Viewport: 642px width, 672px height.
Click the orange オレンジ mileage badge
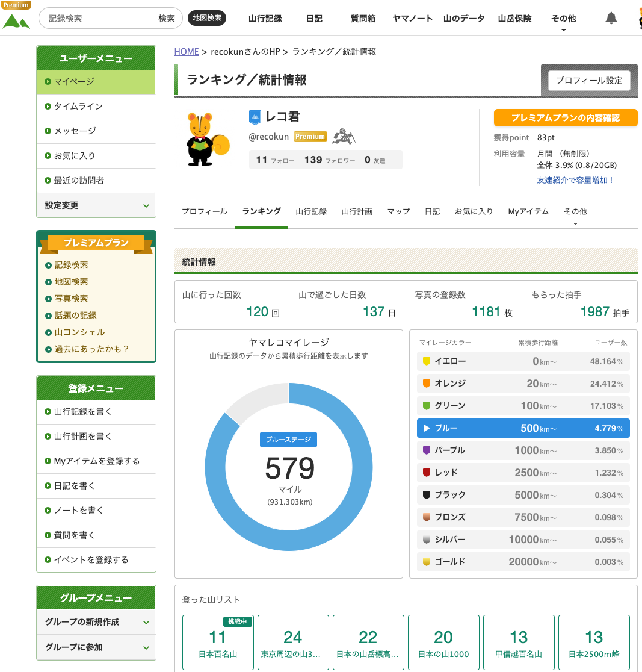[x=427, y=383]
